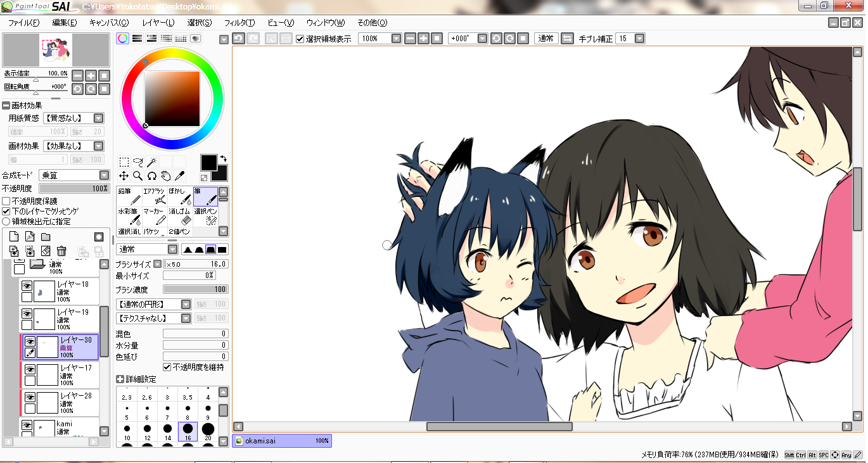
Task: Open the 編集(E) menu
Action: (x=64, y=23)
